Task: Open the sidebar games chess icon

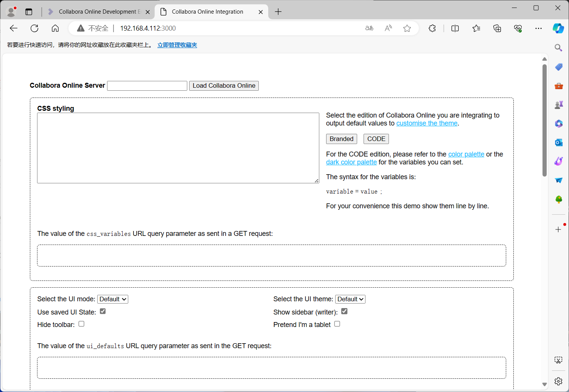Action: coord(558,105)
